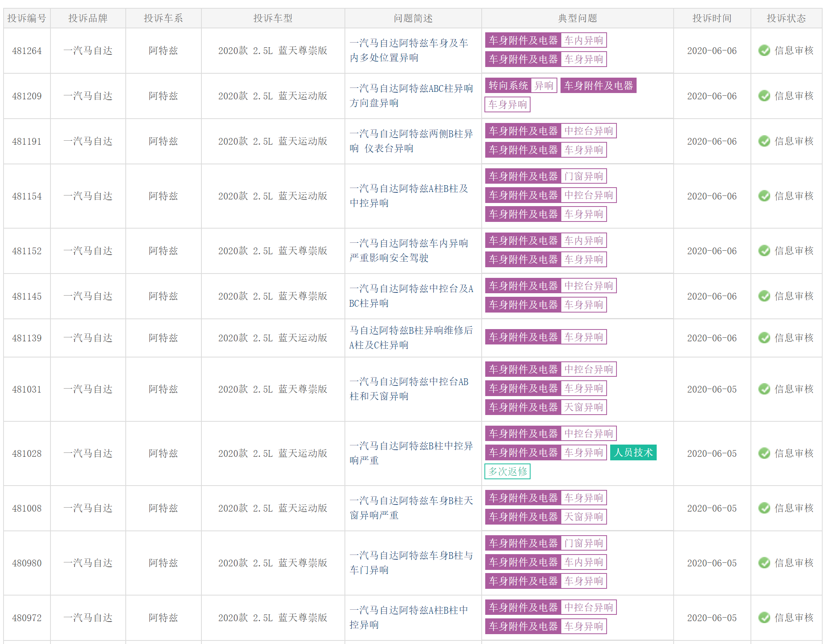Open complaint '一汽马自达阿特兹车内异响严重影响安全驾驶'
Viewport: 825px width, 644px height.
pos(409,251)
